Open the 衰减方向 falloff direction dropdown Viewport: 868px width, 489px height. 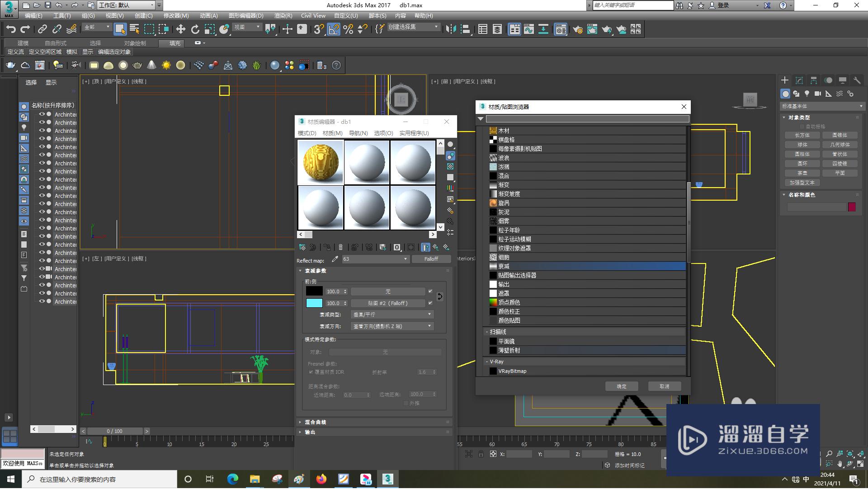click(x=392, y=326)
